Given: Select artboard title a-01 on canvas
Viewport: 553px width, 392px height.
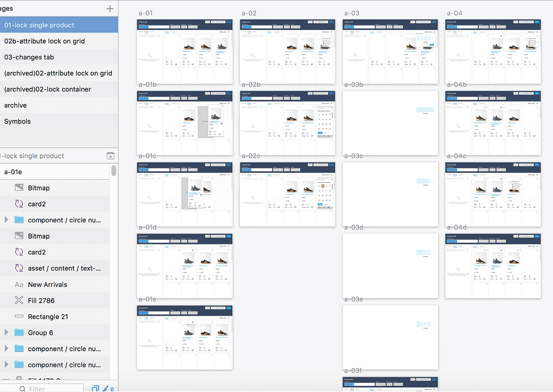Looking at the screenshot, I should coord(146,13).
